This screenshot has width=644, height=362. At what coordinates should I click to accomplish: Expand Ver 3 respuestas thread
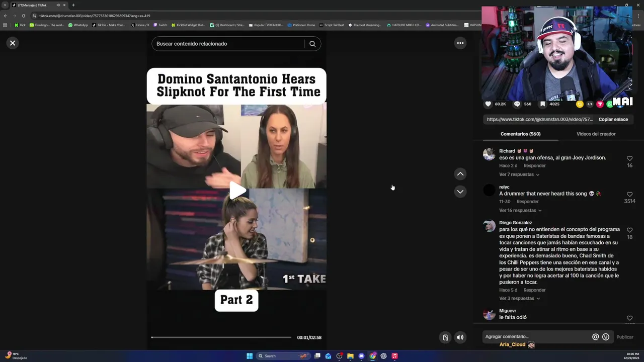coord(519,299)
